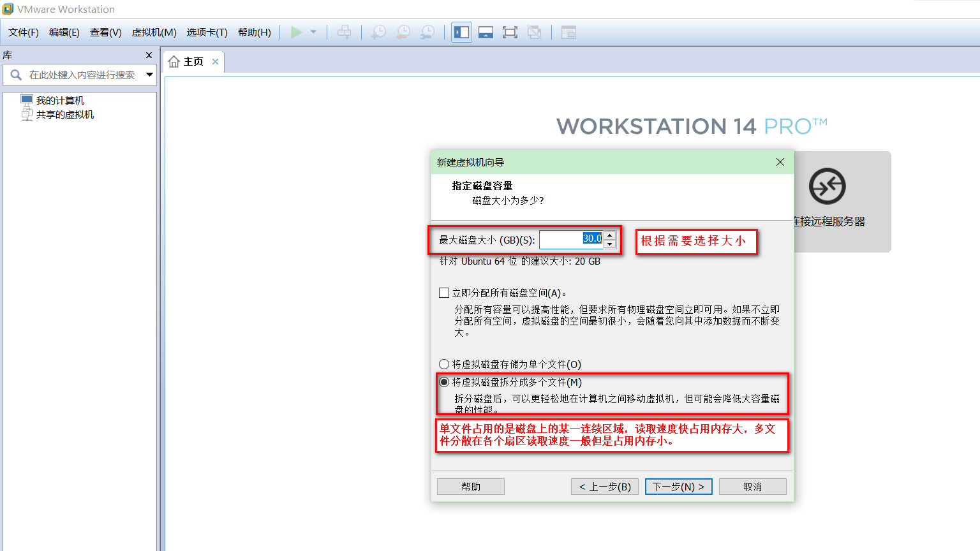Image resolution: width=980 pixels, height=551 pixels.
Task: Open the 虚拟机(M) menu
Action: coord(154,32)
